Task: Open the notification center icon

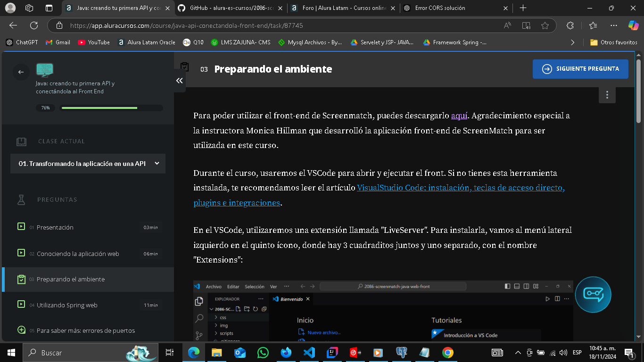Action: point(628,353)
